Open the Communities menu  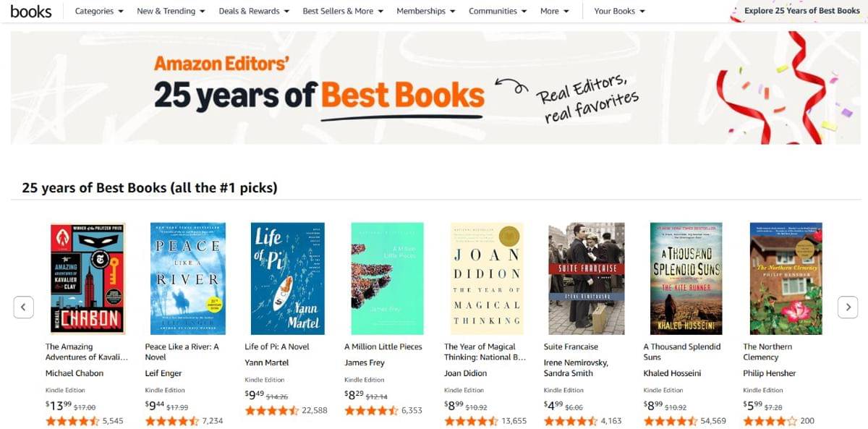[498, 11]
